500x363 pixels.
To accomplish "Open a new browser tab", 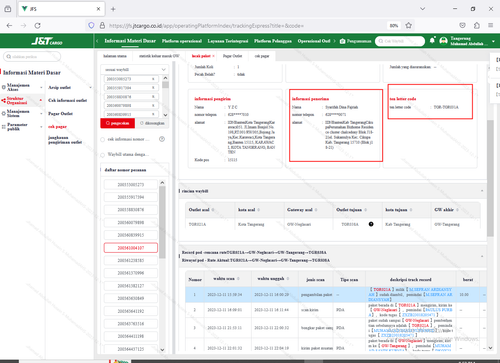I will (x=113, y=9).
